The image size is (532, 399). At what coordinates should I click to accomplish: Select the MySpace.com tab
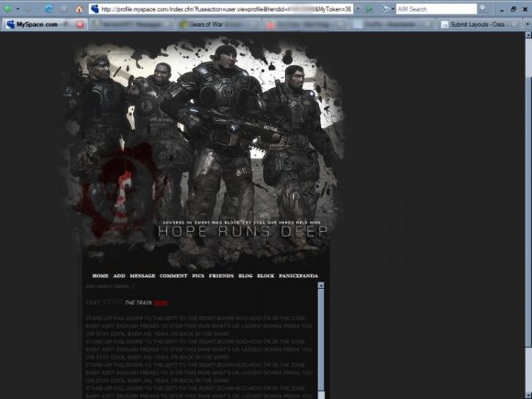pos(44,25)
